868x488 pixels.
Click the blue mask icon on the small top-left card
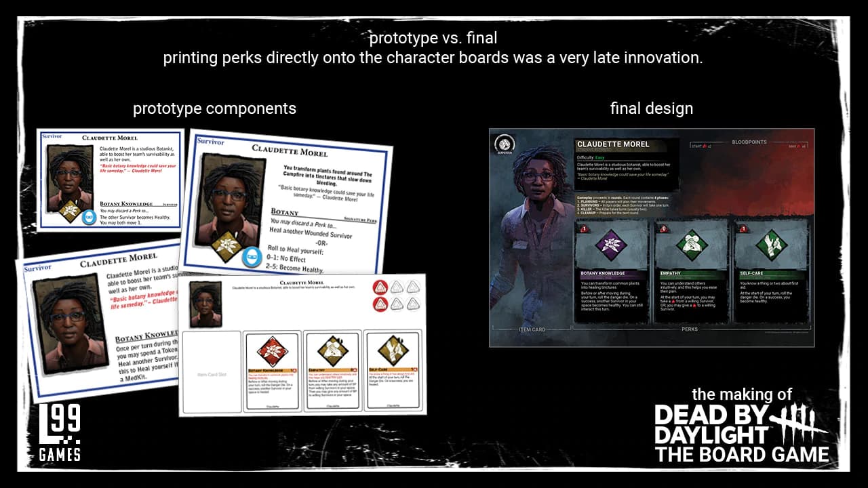(90, 217)
